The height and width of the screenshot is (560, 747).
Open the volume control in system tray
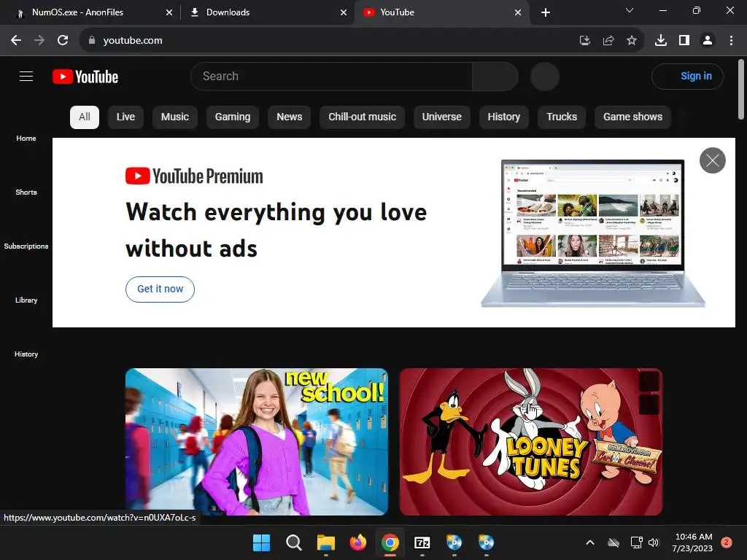pos(654,542)
